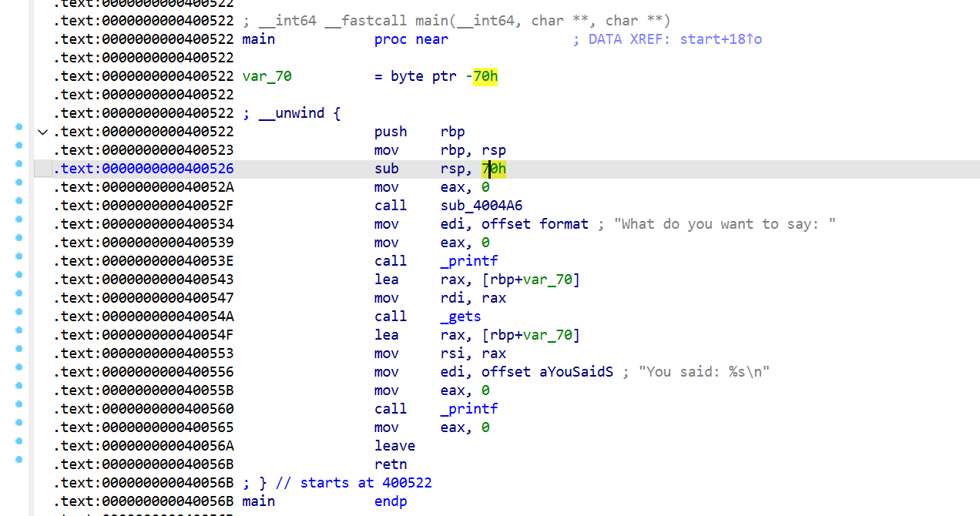The image size is (980, 516).
Task: Follow aYouSaidS string offset
Action: (x=576, y=372)
